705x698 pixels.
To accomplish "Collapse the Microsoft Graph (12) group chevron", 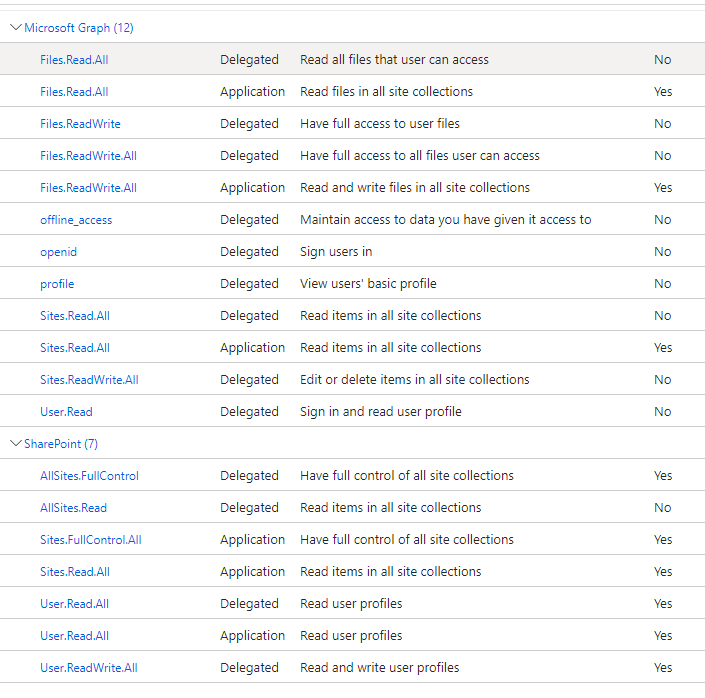I will [16, 27].
